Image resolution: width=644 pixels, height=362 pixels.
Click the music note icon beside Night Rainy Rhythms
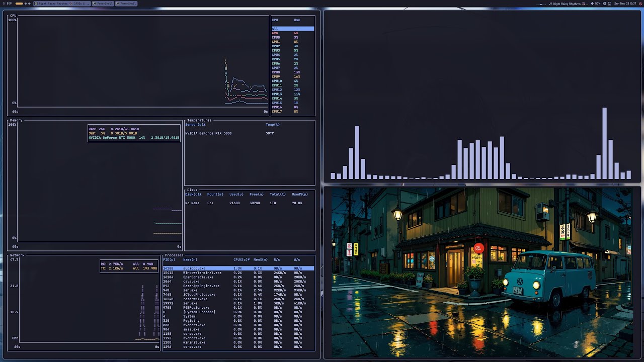[x=551, y=4]
